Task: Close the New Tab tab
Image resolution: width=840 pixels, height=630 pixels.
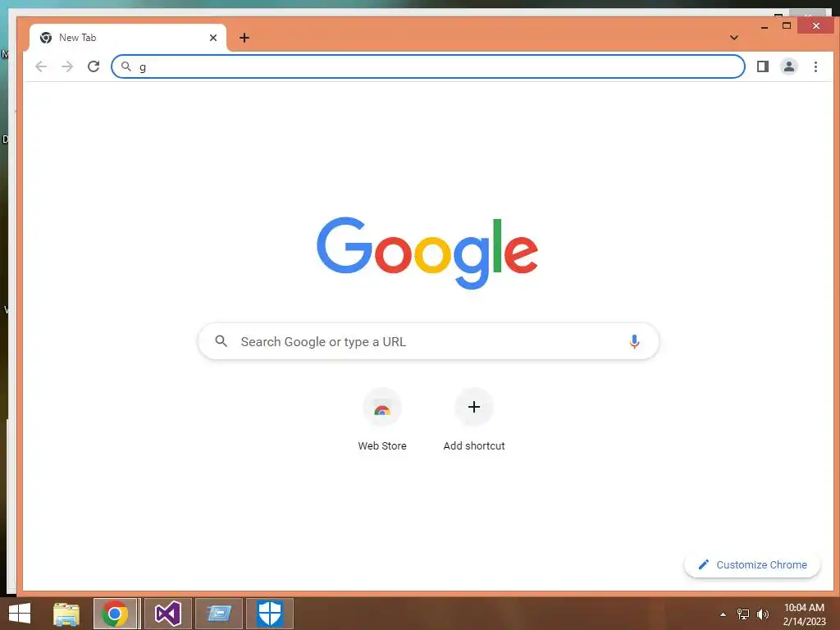Action: tap(213, 38)
